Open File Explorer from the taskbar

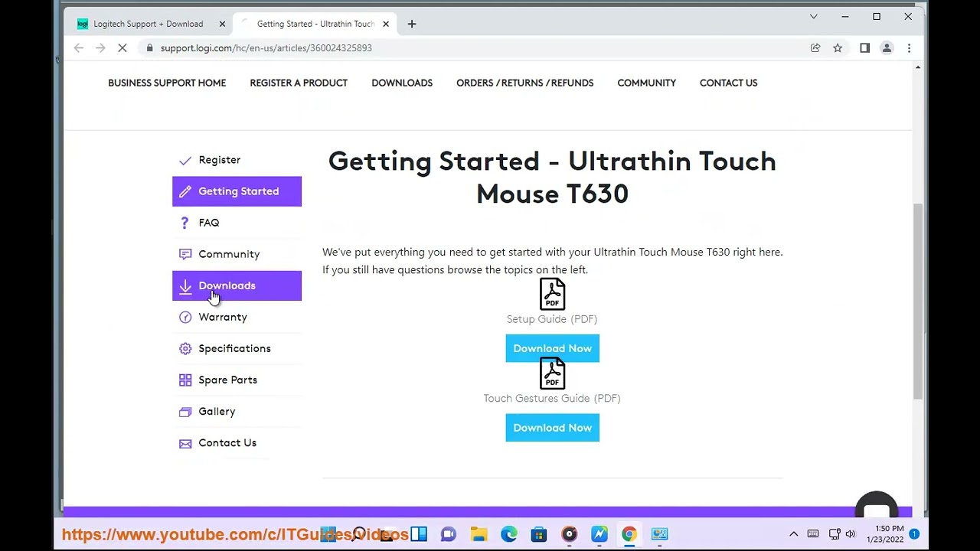click(x=479, y=534)
